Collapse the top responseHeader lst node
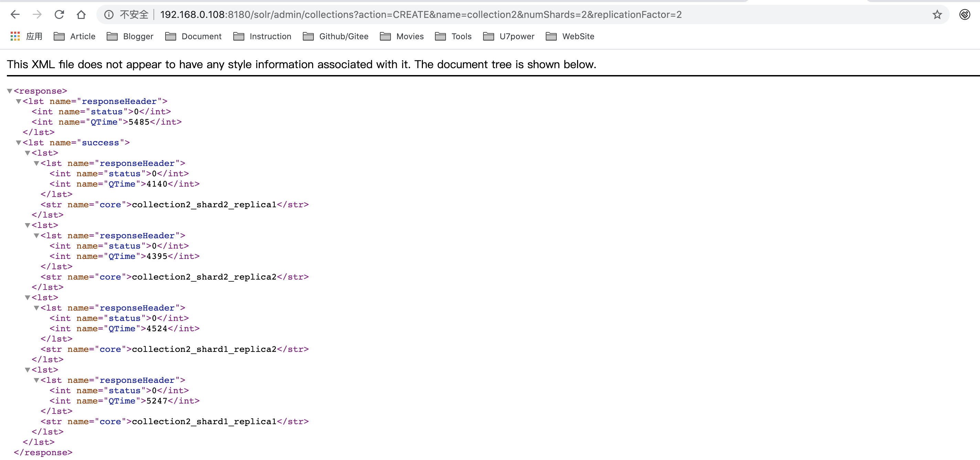The width and height of the screenshot is (980, 460). click(x=18, y=101)
